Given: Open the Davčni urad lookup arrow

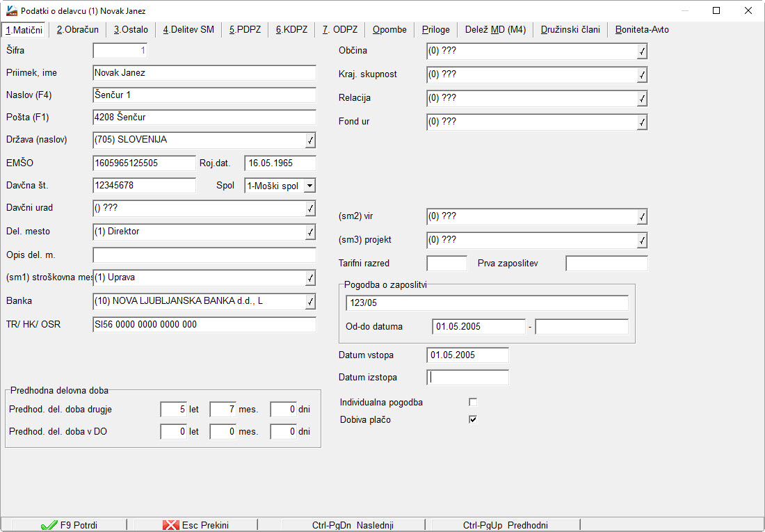Looking at the screenshot, I should [310, 209].
